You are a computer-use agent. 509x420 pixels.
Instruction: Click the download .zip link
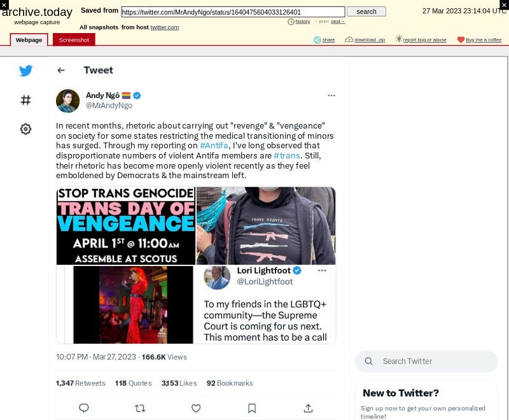[x=370, y=39]
